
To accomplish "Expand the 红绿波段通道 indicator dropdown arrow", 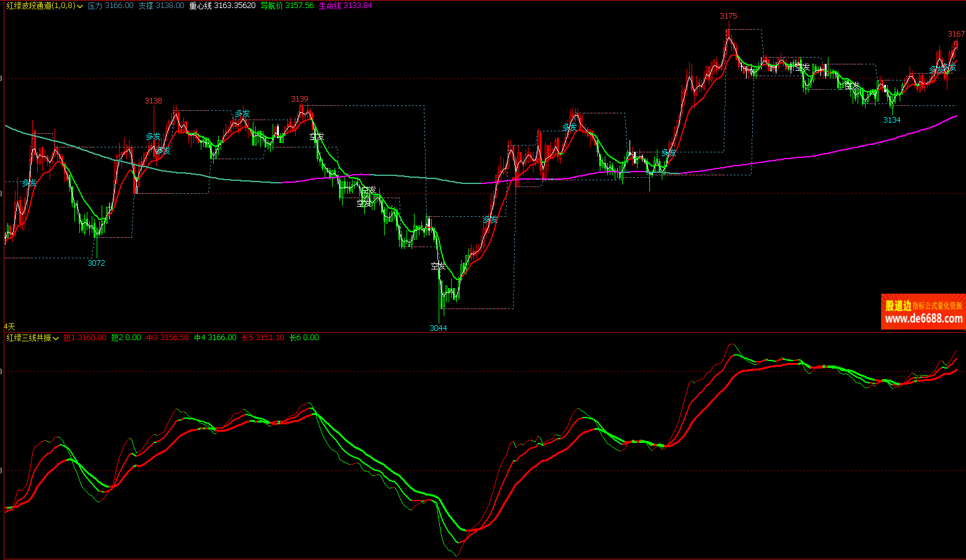I will [80, 6].
